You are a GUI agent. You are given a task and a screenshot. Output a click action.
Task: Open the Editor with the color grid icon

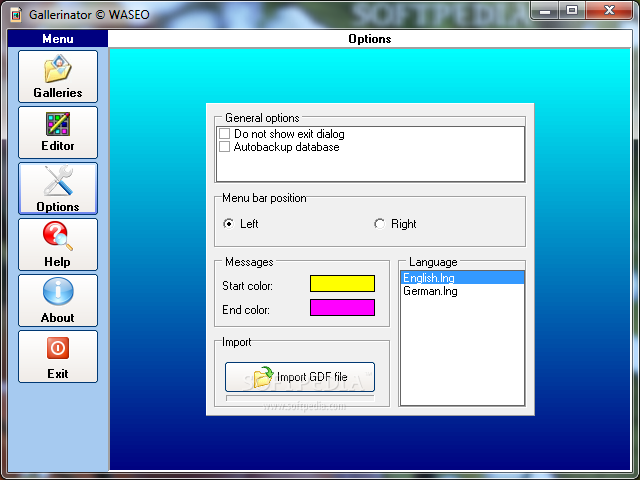pos(58,132)
